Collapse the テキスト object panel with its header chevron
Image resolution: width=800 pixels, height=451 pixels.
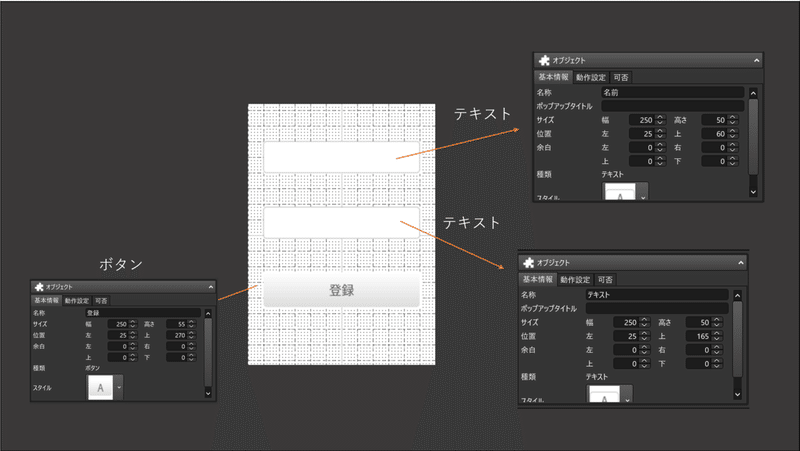[741, 263]
